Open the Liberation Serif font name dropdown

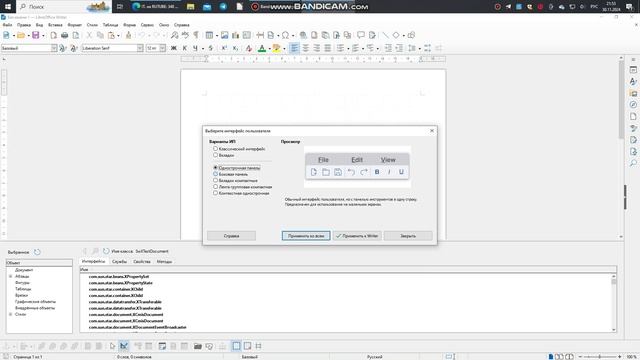coord(140,48)
